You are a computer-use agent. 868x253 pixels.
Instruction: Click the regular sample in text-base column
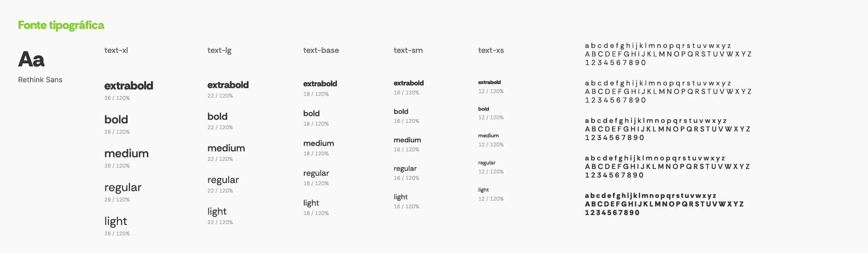(316, 173)
